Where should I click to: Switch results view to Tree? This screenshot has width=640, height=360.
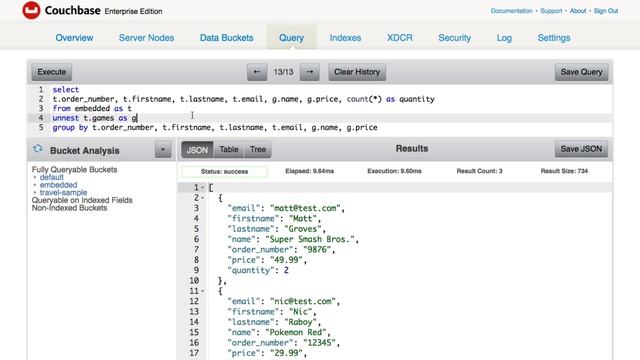(x=258, y=149)
